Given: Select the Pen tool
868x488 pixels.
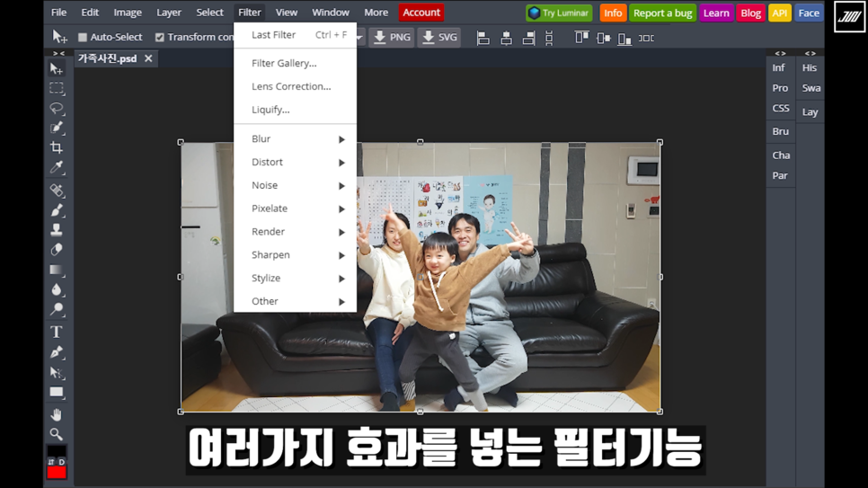Looking at the screenshot, I should click(57, 352).
